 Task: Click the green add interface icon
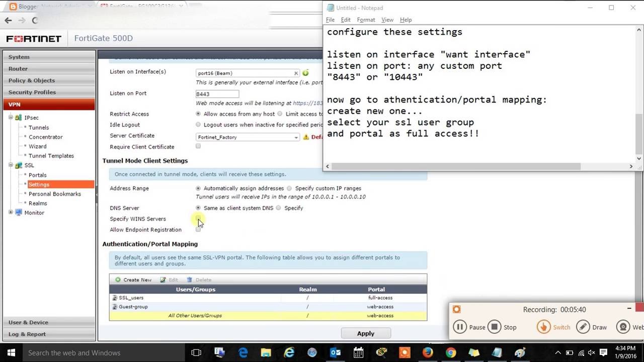[x=305, y=72]
